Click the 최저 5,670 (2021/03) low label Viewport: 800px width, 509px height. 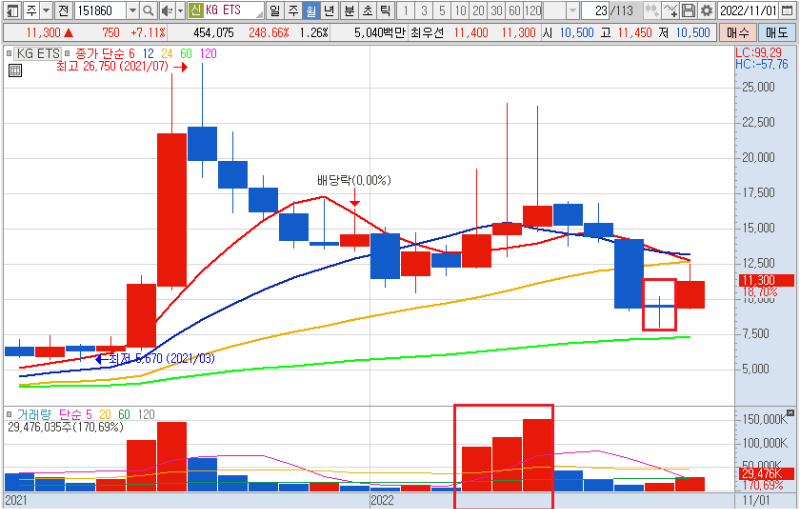pos(162,359)
